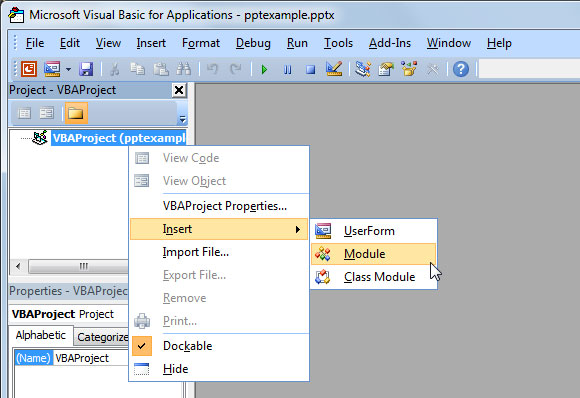Open dropdown arrow next to Insert UserForm
This screenshot has width=580, height=398.
[68, 69]
